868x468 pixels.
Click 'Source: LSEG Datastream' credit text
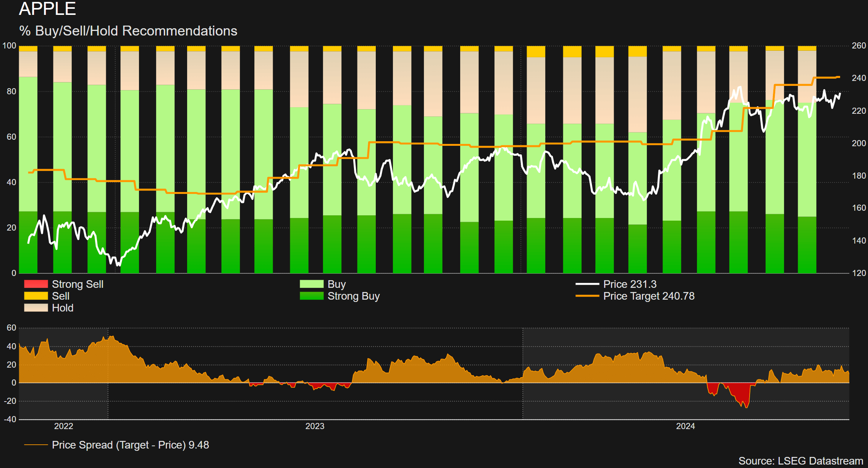click(x=801, y=461)
